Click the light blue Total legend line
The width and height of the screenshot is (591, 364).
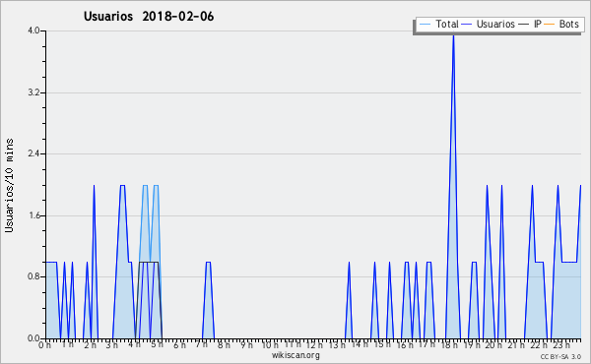pos(425,25)
